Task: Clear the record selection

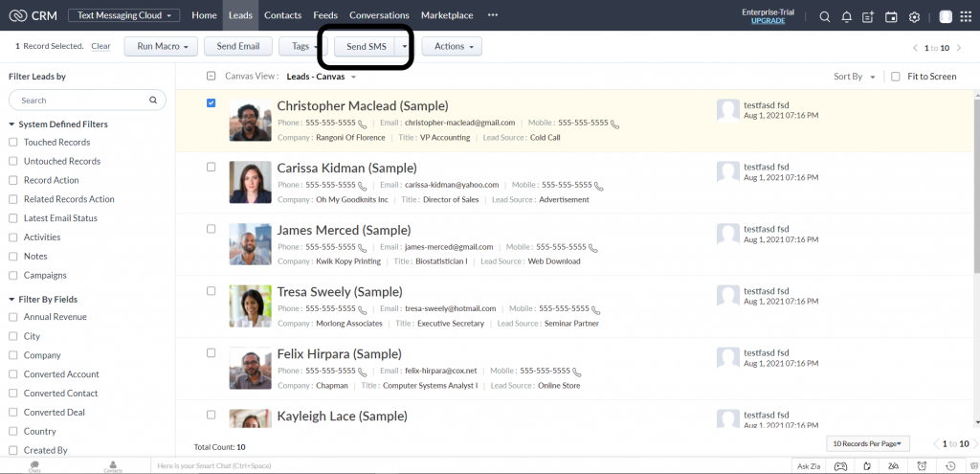Action: point(100,46)
